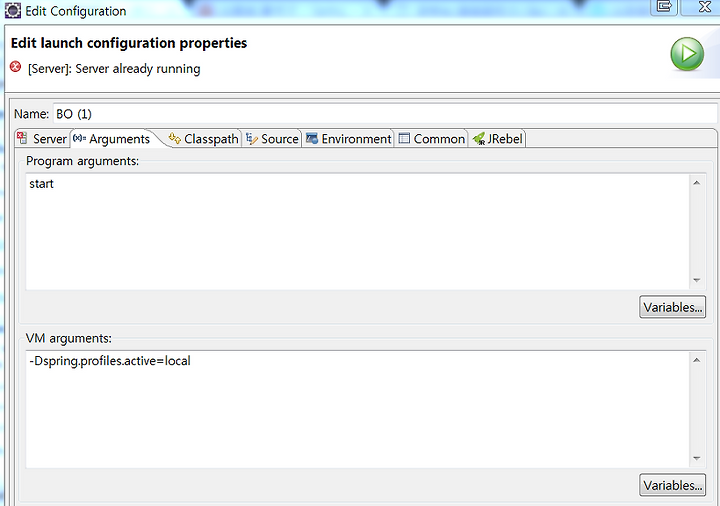Switch to the Server tab

click(x=42, y=139)
